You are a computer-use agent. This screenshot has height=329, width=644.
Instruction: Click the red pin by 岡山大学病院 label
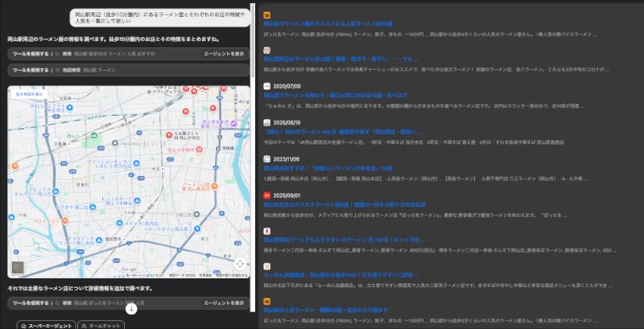(199, 150)
